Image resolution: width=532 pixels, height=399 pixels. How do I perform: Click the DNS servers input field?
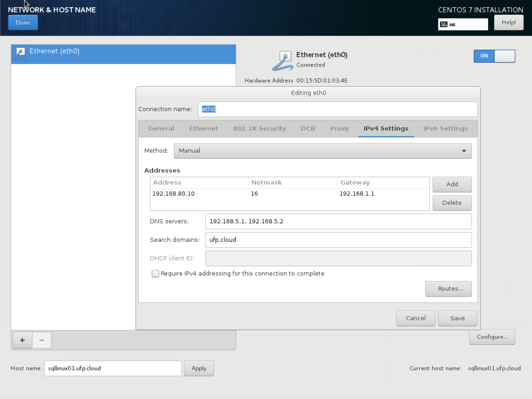pos(338,222)
